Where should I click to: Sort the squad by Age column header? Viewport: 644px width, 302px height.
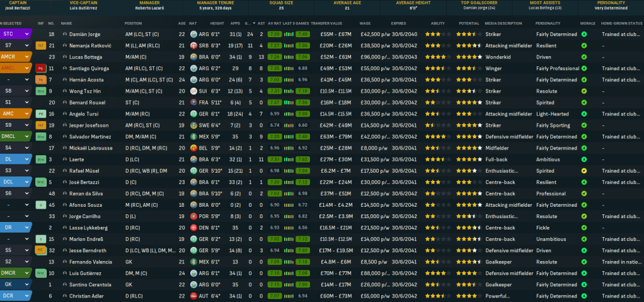pos(181,23)
